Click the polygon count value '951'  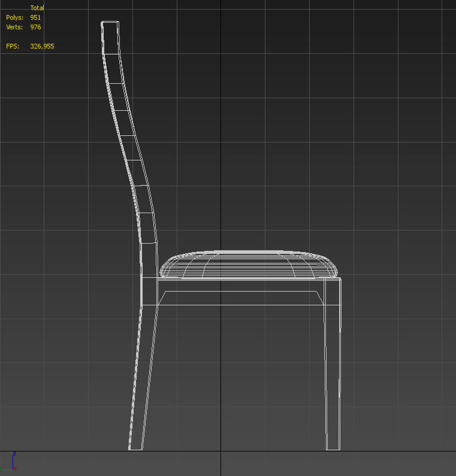click(x=35, y=17)
